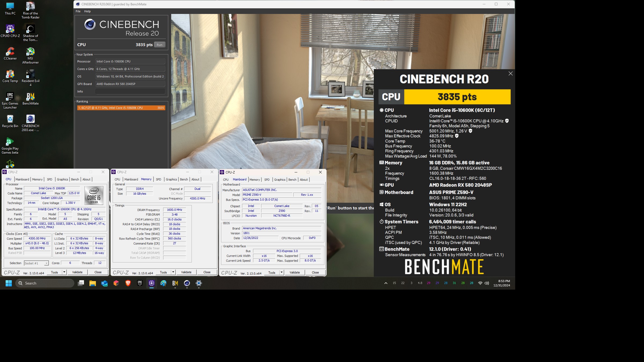The width and height of the screenshot is (644, 362).
Task: Switch to CPU-Z in the taskbar
Action: tap(152, 283)
